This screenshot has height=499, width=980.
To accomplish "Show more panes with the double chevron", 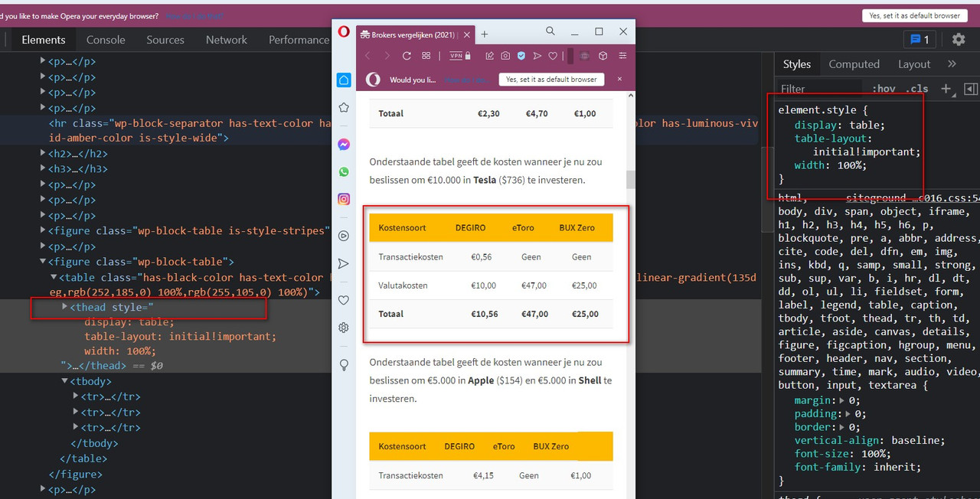I will coord(952,64).
